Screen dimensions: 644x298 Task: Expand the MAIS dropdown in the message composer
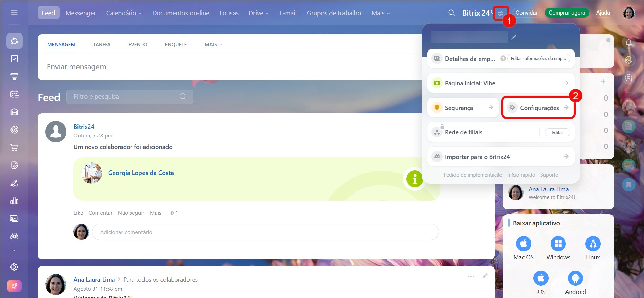(214, 44)
